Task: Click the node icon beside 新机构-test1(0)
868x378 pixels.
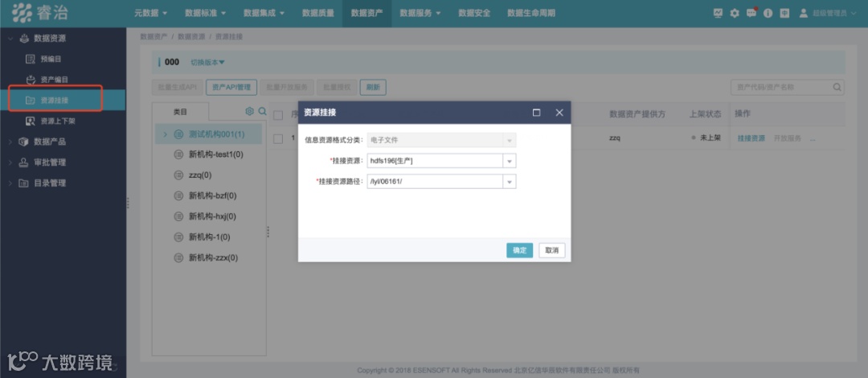Action: pos(178,154)
